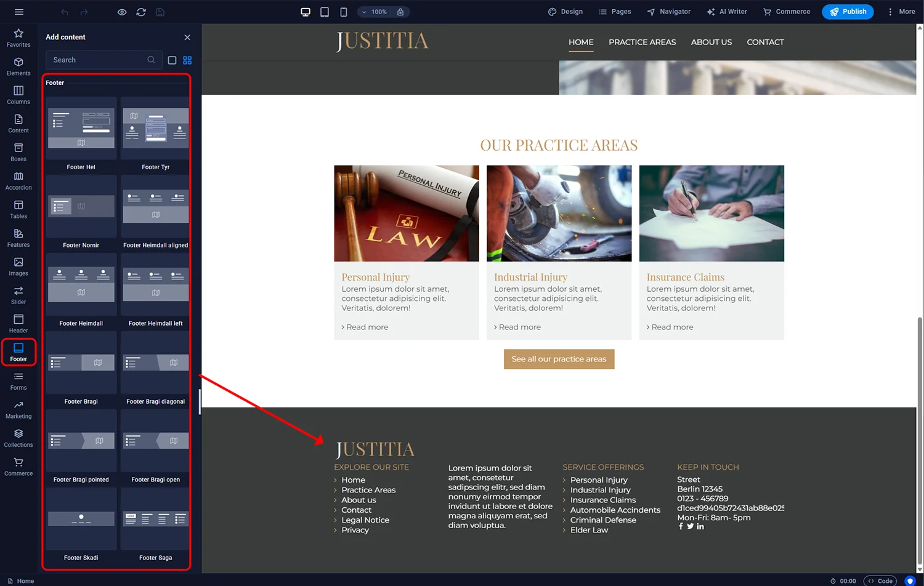Select the Accordion content category
The width and height of the screenshot is (924, 586).
coord(18,179)
